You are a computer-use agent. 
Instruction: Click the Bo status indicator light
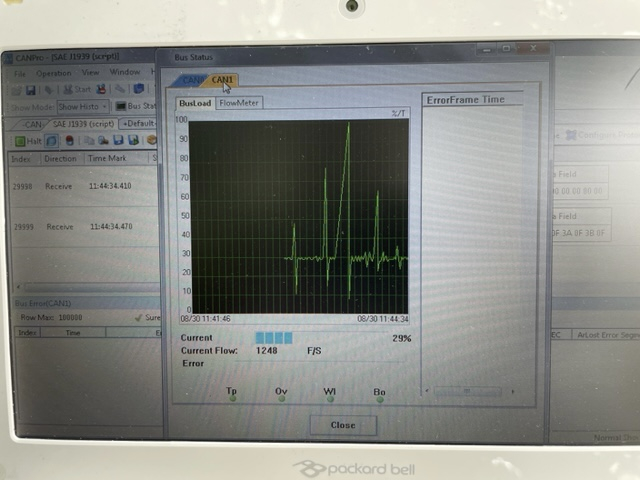tap(379, 399)
